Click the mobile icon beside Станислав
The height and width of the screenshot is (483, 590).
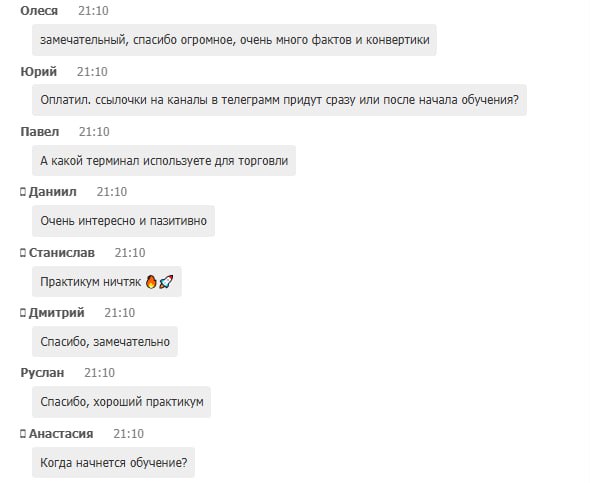point(23,253)
